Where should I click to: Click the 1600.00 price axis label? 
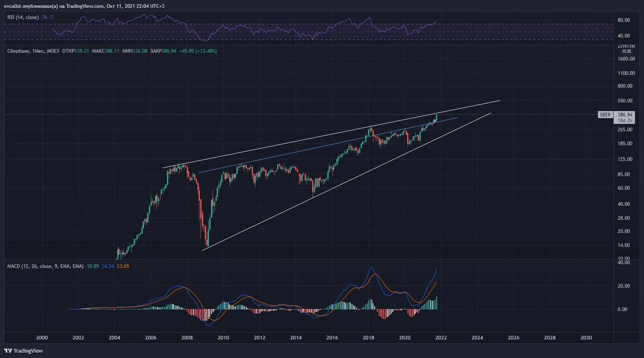[626, 59]
